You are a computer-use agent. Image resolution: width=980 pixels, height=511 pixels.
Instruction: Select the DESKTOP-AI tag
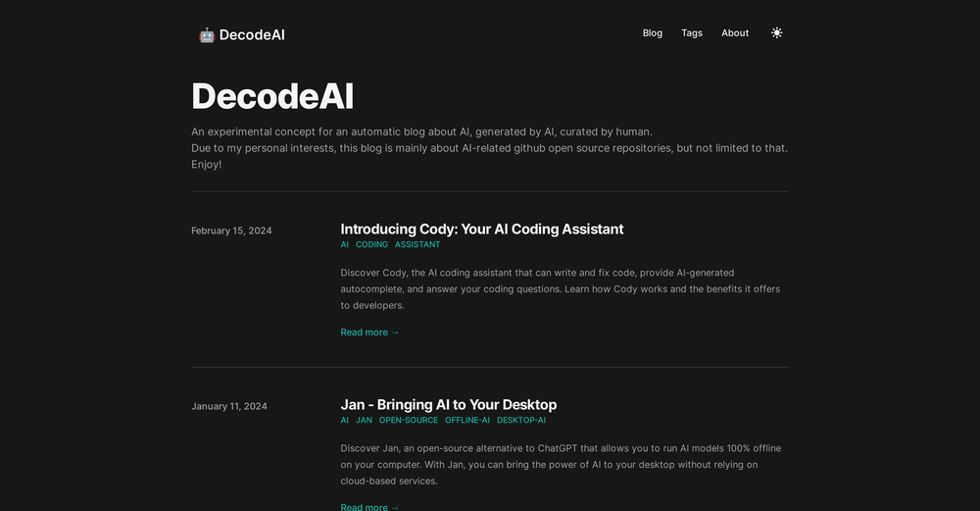tap(521, 420)
